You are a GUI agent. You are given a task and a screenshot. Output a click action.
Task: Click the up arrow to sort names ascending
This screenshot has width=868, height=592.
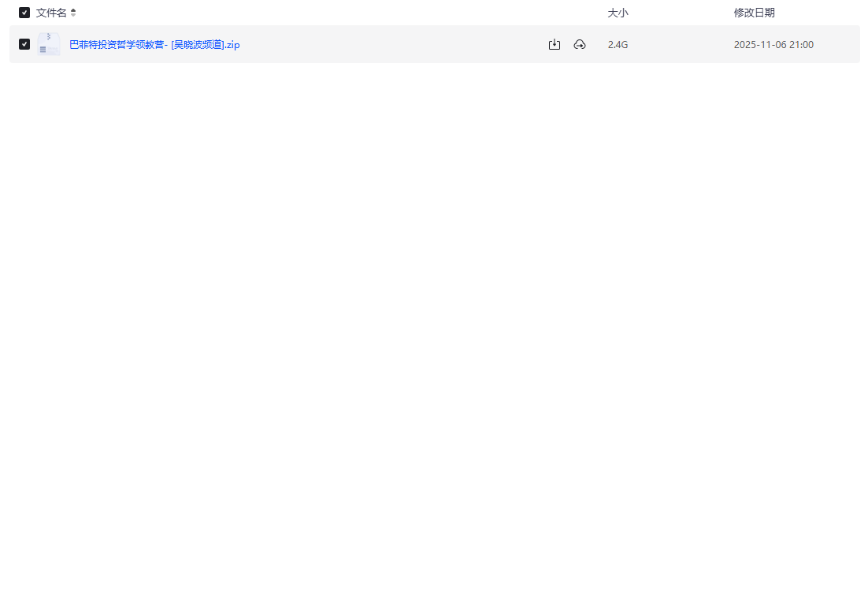click(73, 10)
